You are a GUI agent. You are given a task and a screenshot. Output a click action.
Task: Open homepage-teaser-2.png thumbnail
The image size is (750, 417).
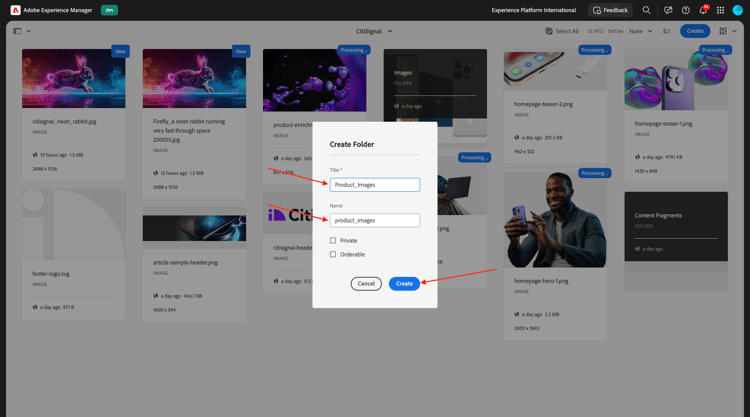555,70
